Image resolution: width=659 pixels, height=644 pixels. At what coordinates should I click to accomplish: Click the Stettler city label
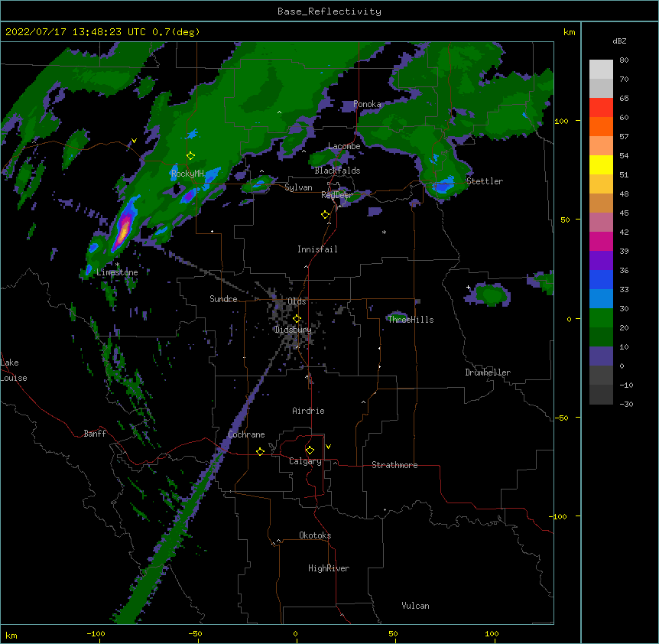tap(485, 181)
